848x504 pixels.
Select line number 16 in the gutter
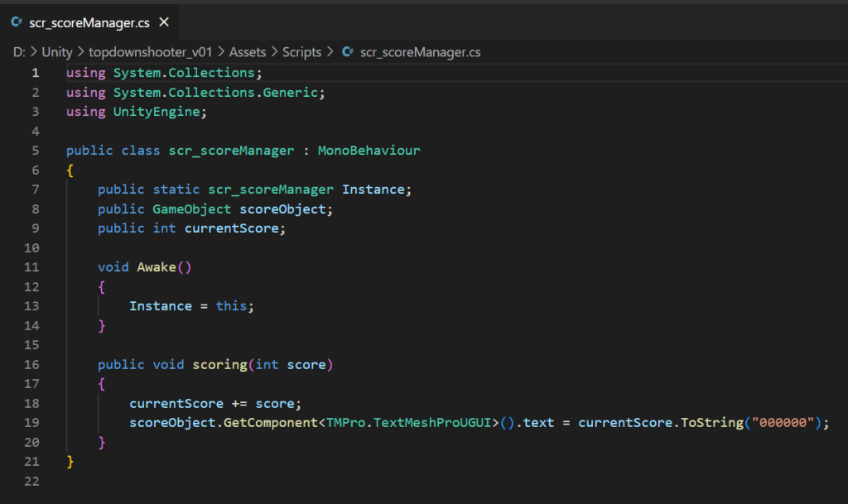point(32,364)
